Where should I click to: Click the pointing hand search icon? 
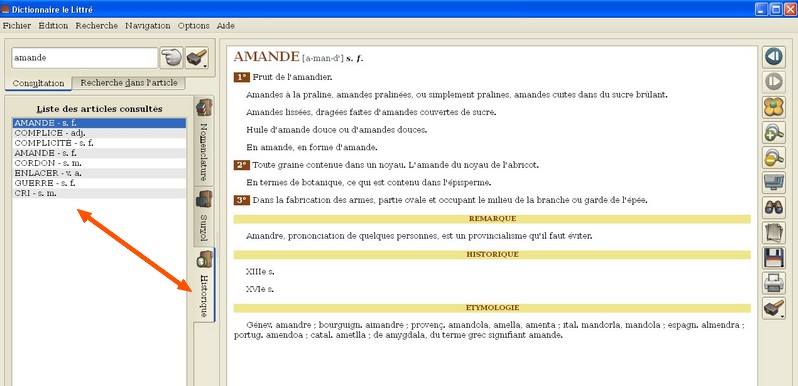point(172,58)
